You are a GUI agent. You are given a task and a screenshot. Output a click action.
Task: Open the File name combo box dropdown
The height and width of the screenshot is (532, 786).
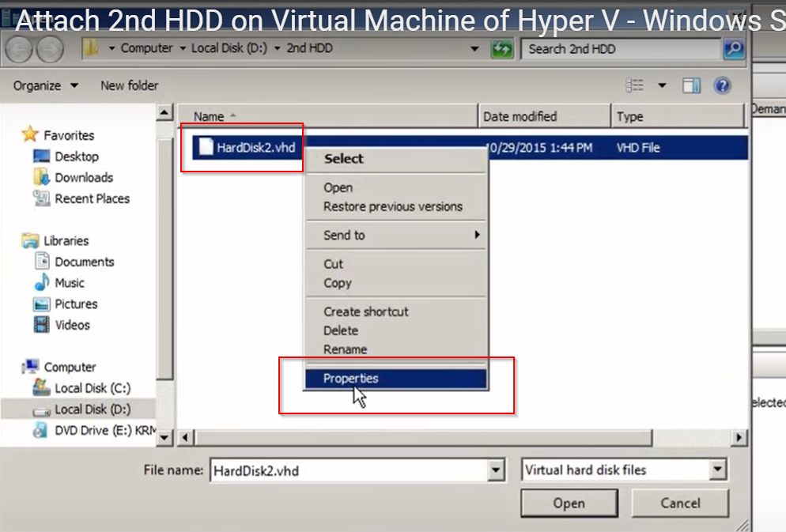click(496, 470)
